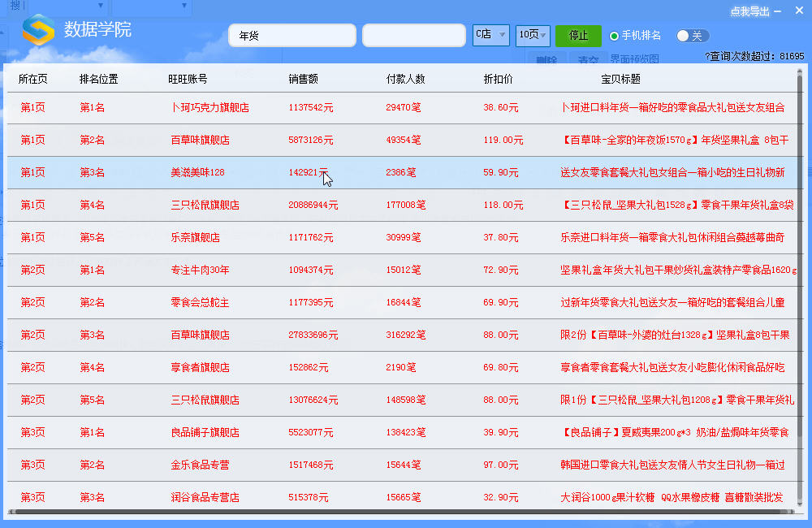Screen dimensions: 812x528
Task: Click the sales value 1137542元
Action: point(311,107)
